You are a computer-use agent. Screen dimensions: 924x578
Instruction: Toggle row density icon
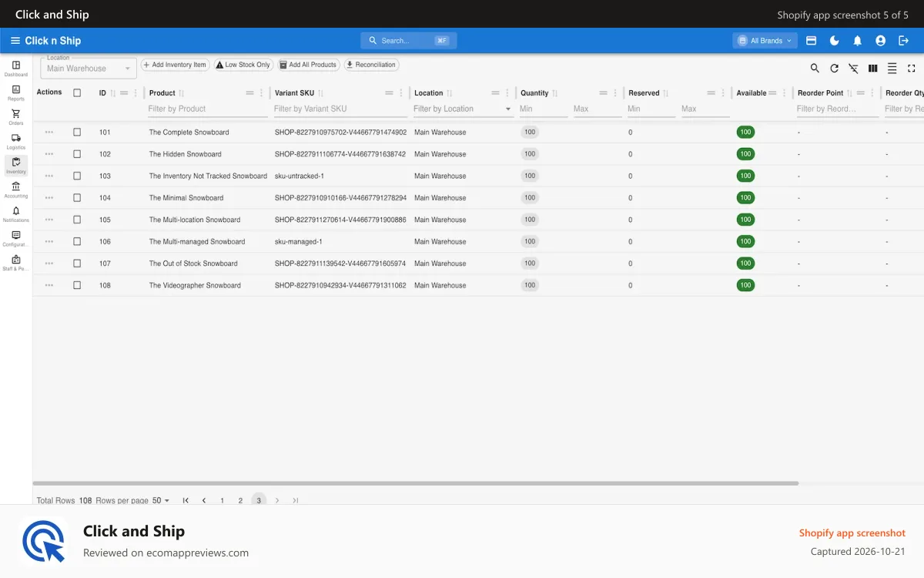(892, 69)
